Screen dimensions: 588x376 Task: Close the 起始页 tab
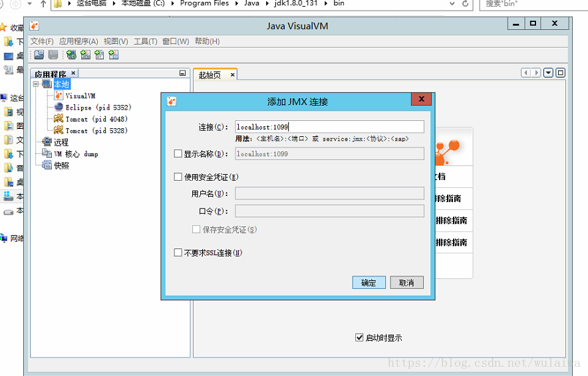pos(233,75)
